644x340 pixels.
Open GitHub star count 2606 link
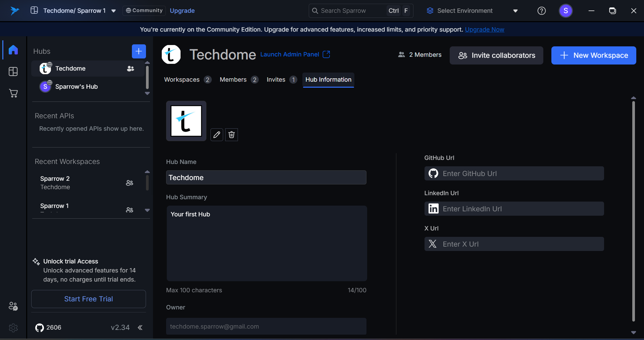click(48, 328)
